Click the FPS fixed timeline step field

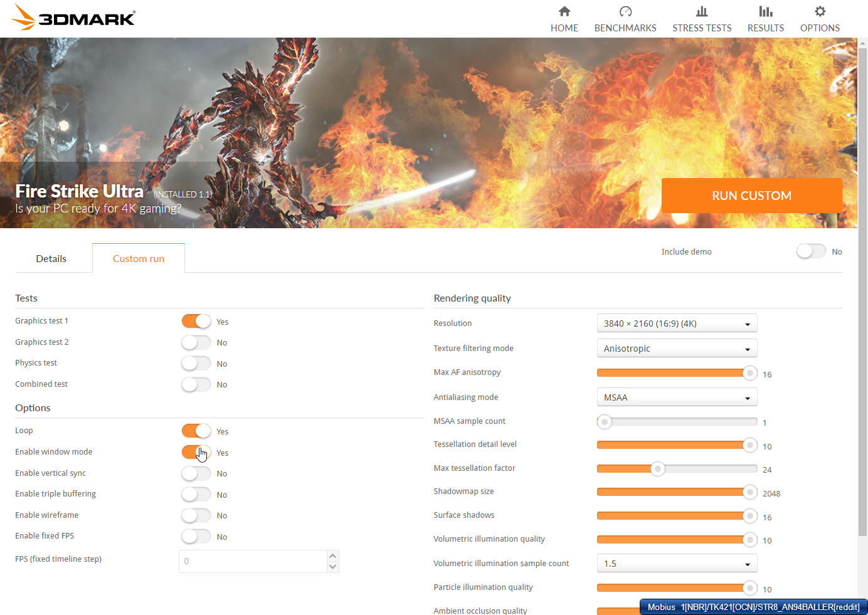tap(253, 561)
